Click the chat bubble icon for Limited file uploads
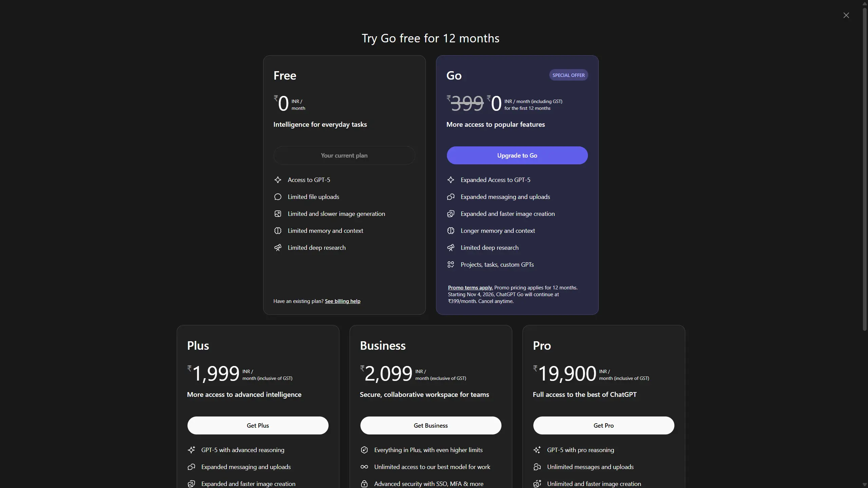 278,197
